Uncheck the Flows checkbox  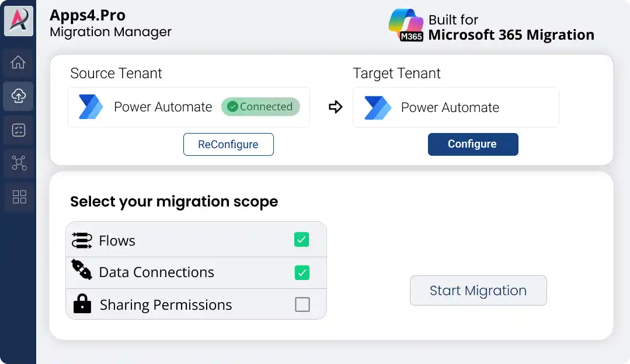pos(301,240)
